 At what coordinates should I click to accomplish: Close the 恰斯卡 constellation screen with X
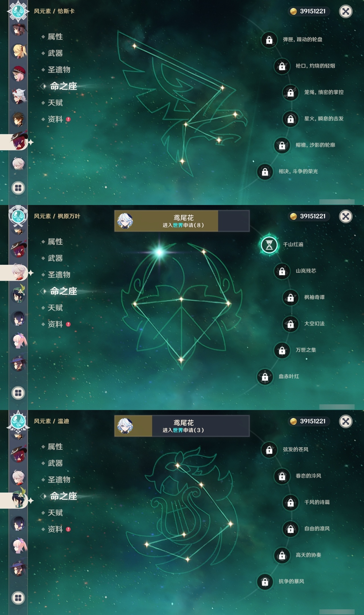(x=346, y=11)
